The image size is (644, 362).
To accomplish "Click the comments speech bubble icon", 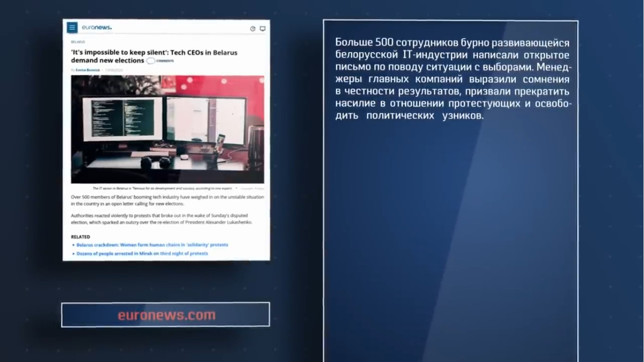I will tap(150, 61).
